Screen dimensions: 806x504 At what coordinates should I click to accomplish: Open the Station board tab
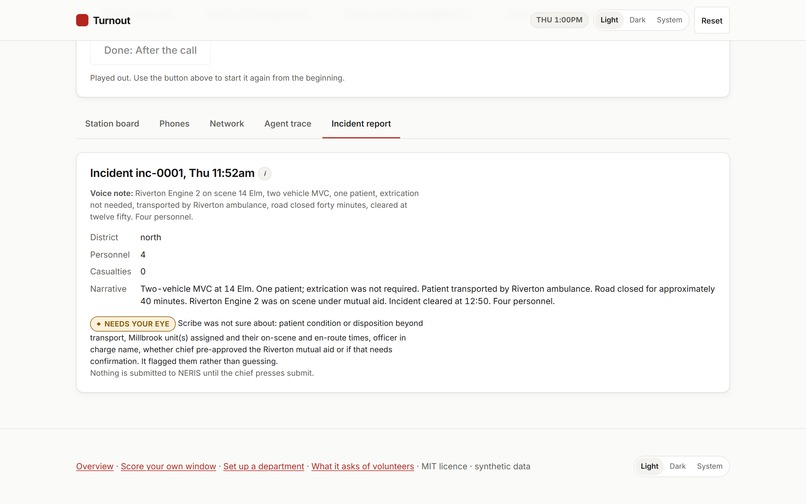(x=112, y=124)
